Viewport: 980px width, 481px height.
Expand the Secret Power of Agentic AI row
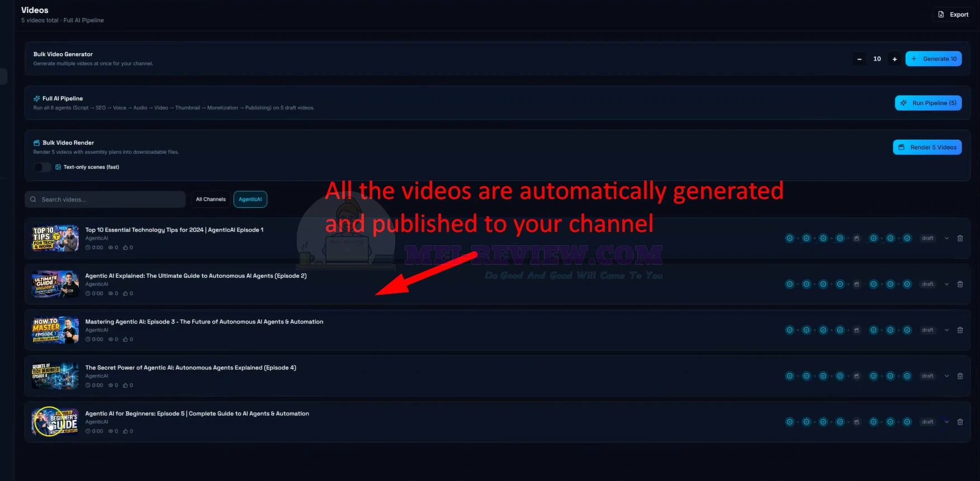point(946,376)
